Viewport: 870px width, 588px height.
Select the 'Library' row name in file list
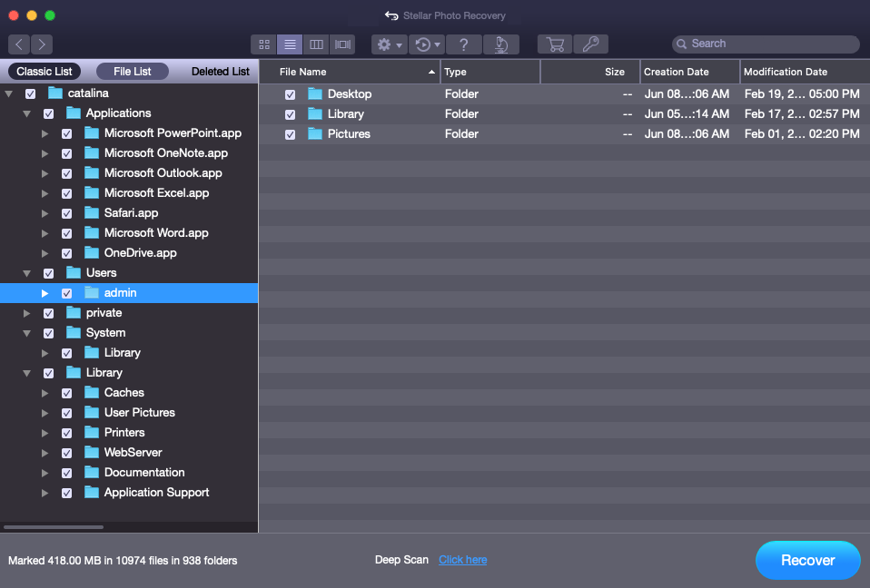click(x=346, y=113)
